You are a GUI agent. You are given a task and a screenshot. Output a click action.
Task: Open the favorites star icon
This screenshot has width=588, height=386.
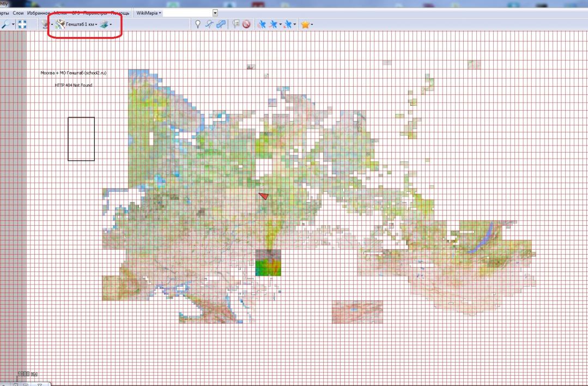tap(305, 25)
